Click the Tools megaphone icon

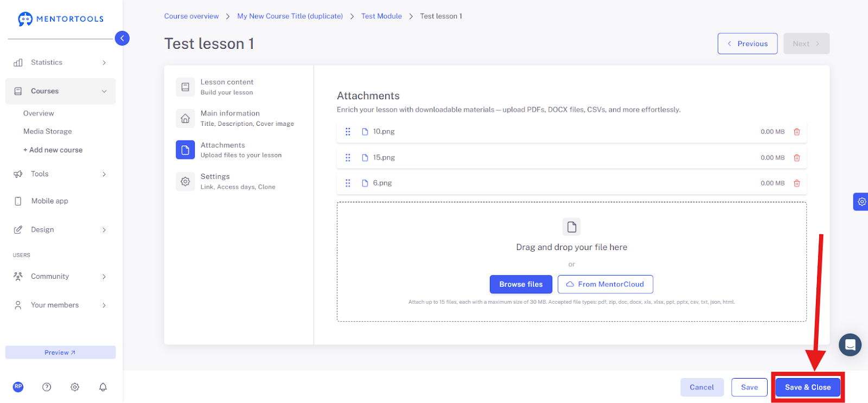point(18,174)
